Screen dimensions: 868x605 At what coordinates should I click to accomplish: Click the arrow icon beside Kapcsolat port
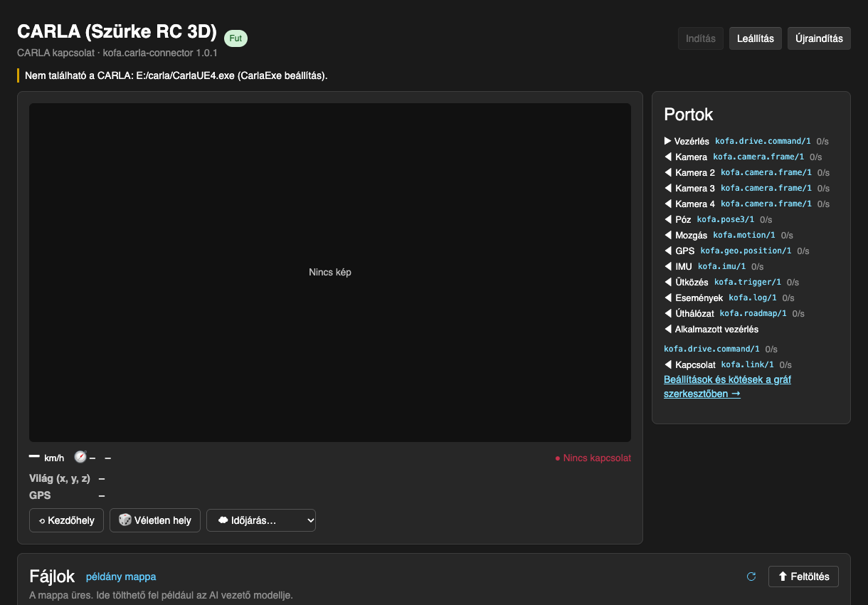click(x=668, y=364)
